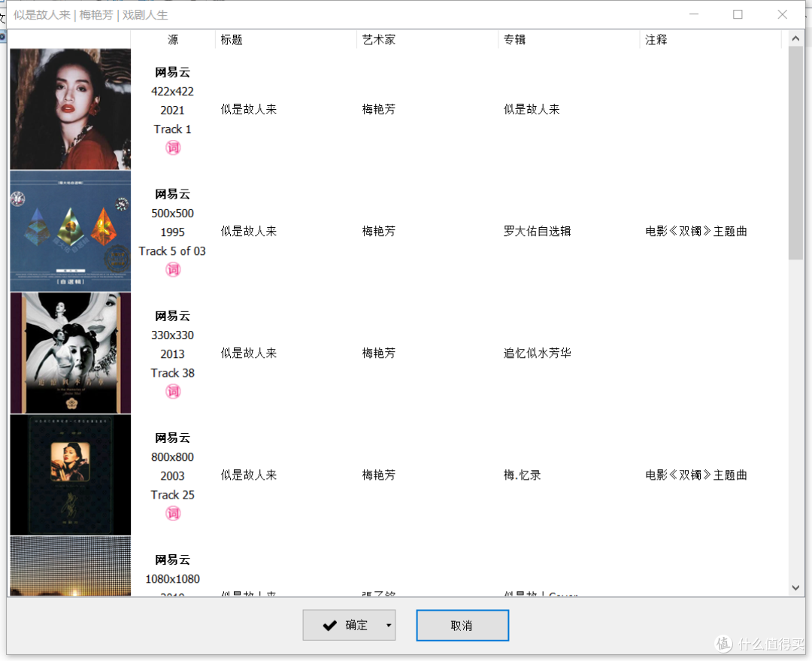Sort by the 源 column header
The image size is (812, 661).
click(x=173, y=39)
